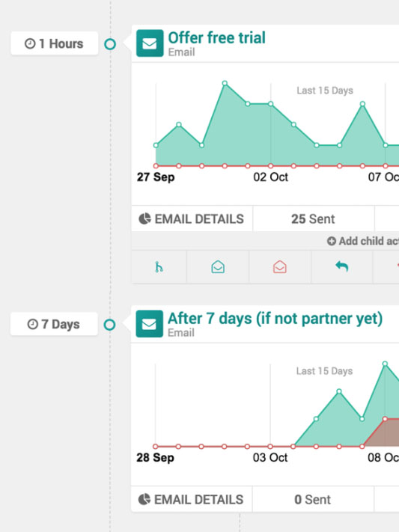Select the teal opened-email icon
This screenshot has width=399, height=532.
coord(218,267)
